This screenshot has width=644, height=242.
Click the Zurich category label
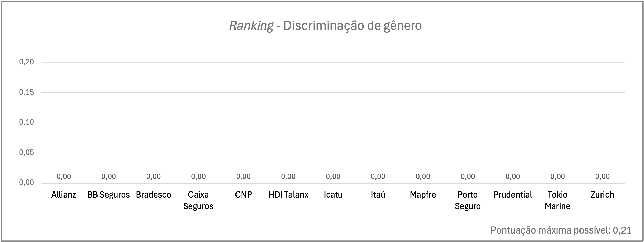pyautogui.click(x=602, y=195)
